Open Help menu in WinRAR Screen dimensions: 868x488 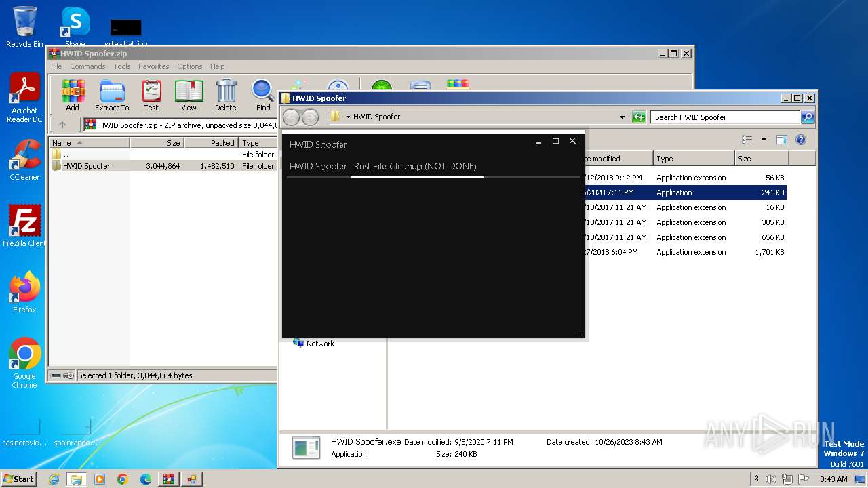point(217,66)
